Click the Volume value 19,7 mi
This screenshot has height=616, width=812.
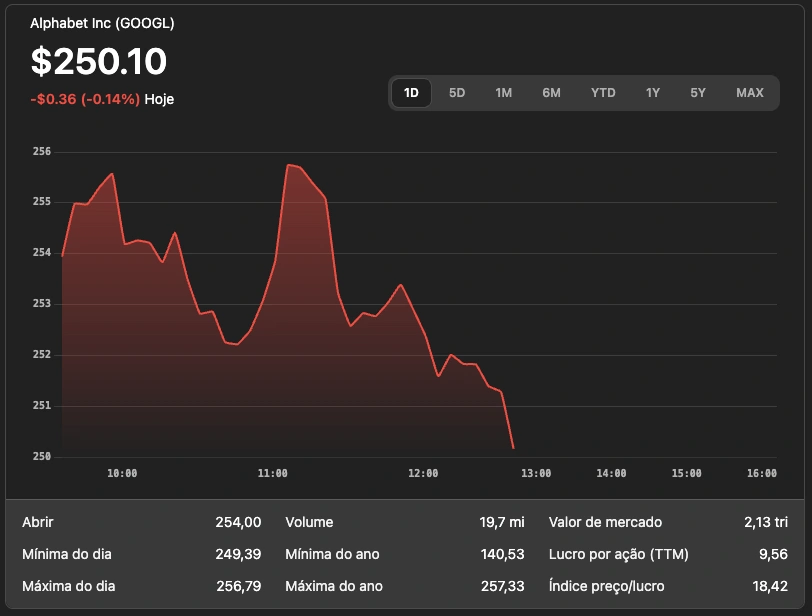click(x=501, y=522)
